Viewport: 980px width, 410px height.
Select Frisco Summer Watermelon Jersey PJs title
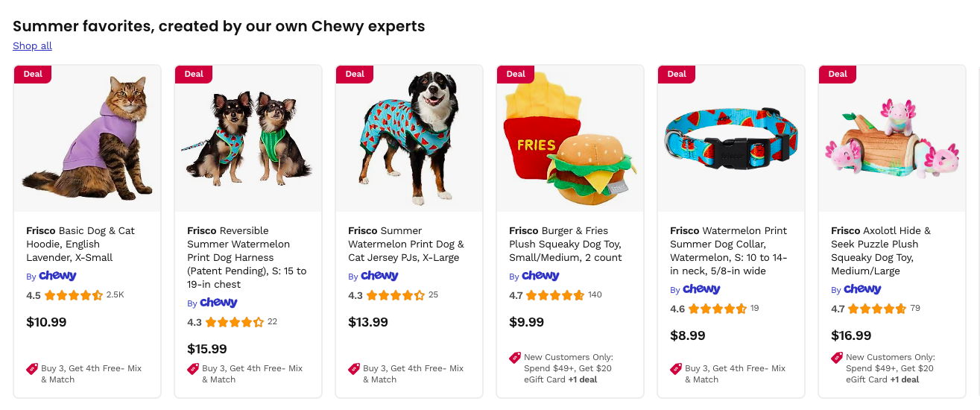[x=406, y=244]
